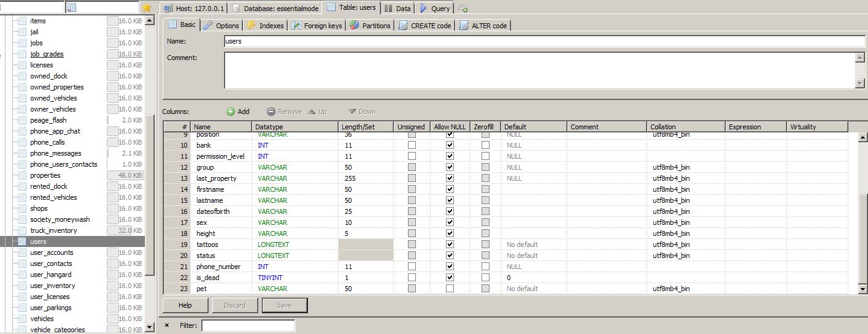Open Collation dropdown for tattoos column
The width and height of the screenshot is (868, 334).
(x=686, y=245)
